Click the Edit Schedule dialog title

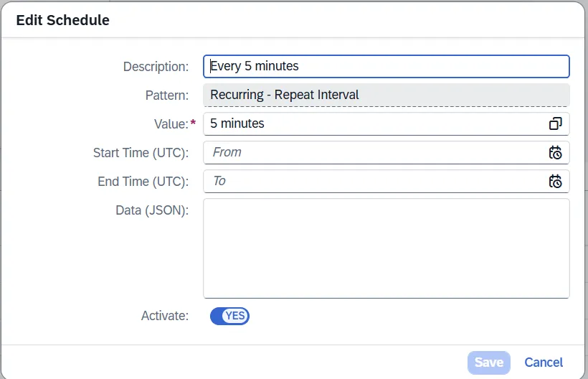point(62,20)
